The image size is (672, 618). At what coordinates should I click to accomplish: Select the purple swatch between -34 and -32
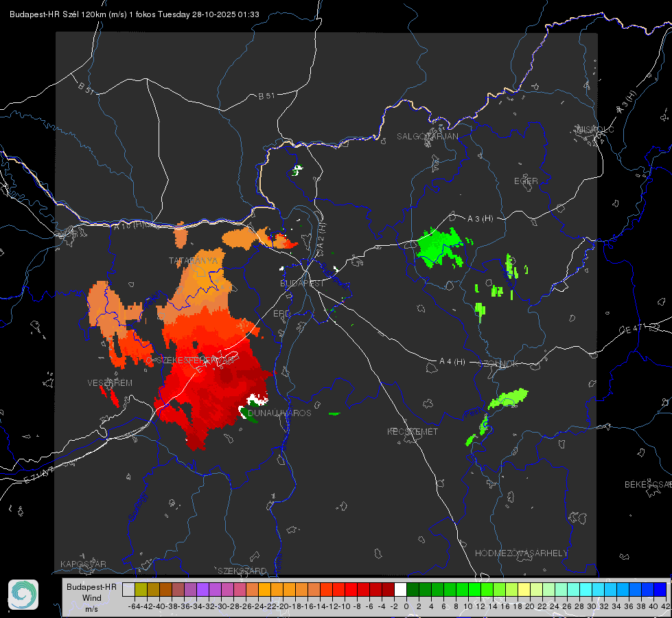tap(202, 589)
